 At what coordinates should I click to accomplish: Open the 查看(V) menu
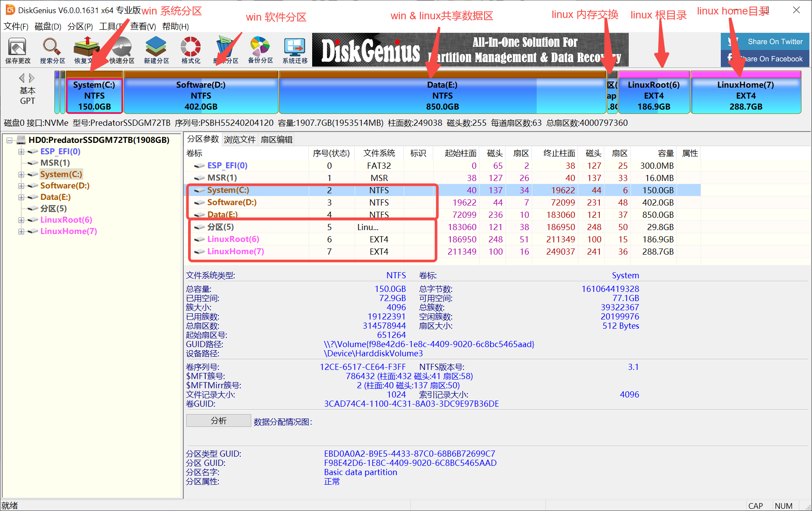[x=143, y=26]
